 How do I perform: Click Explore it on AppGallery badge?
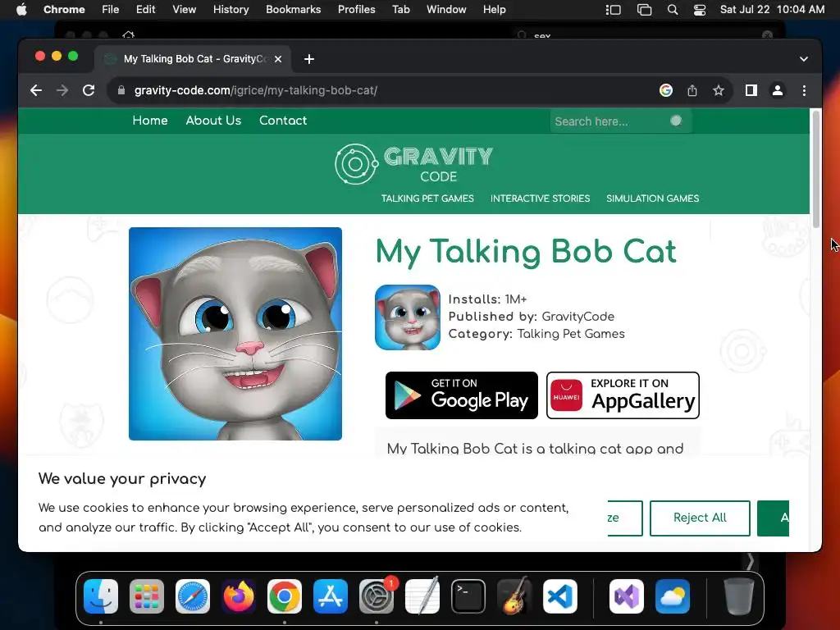click(623, 395)
